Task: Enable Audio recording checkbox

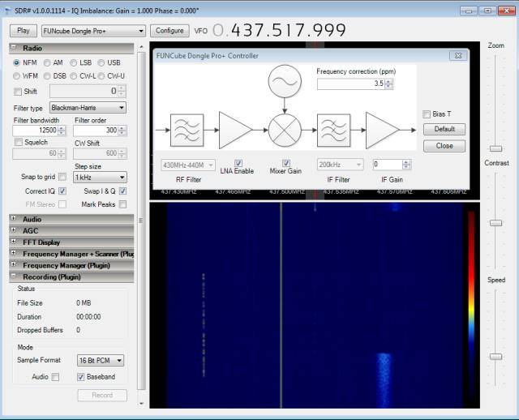Action: 55,377
